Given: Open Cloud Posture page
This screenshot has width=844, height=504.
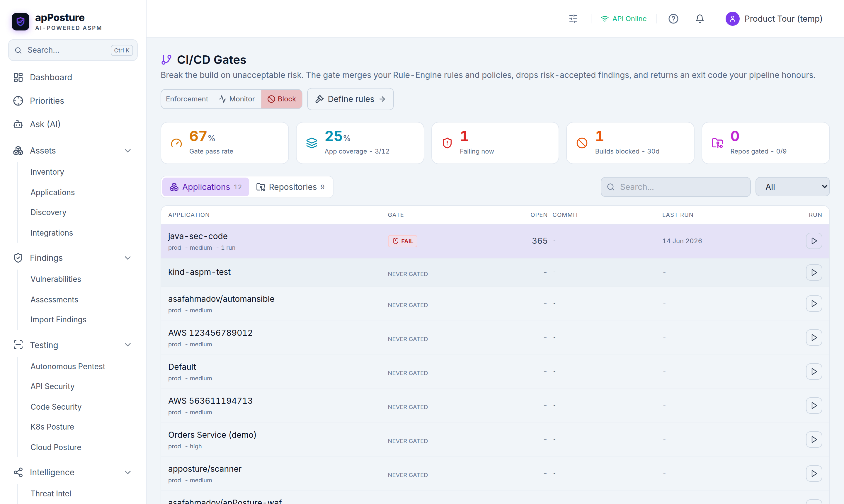Looking at the screenshot, I should click(x=56, y=447).
